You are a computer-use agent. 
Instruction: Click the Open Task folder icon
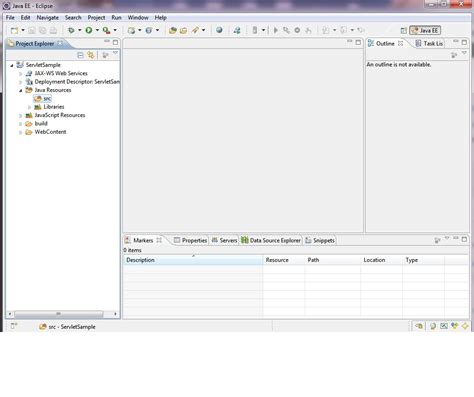point(184,30)
